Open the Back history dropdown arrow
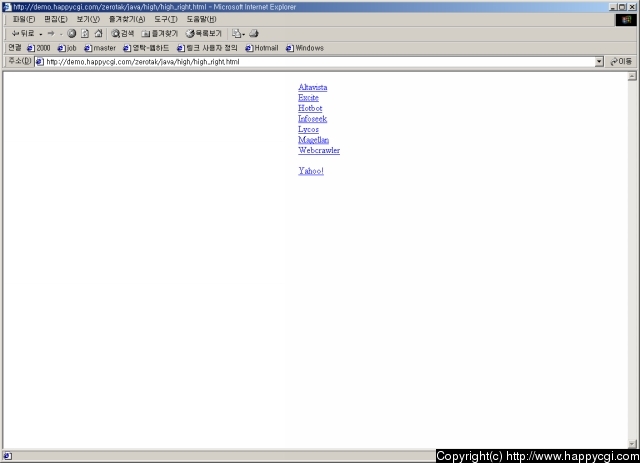 click(x=40, y=34)
